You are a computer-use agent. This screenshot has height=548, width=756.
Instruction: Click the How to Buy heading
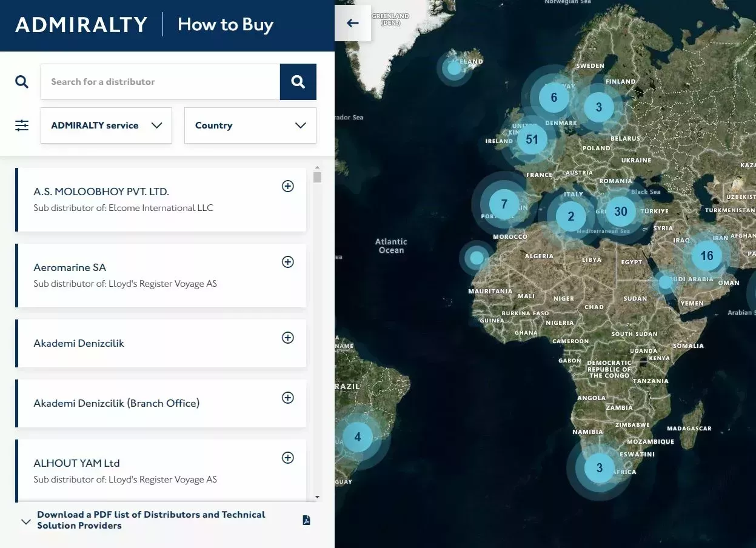[x=226, y=25]
